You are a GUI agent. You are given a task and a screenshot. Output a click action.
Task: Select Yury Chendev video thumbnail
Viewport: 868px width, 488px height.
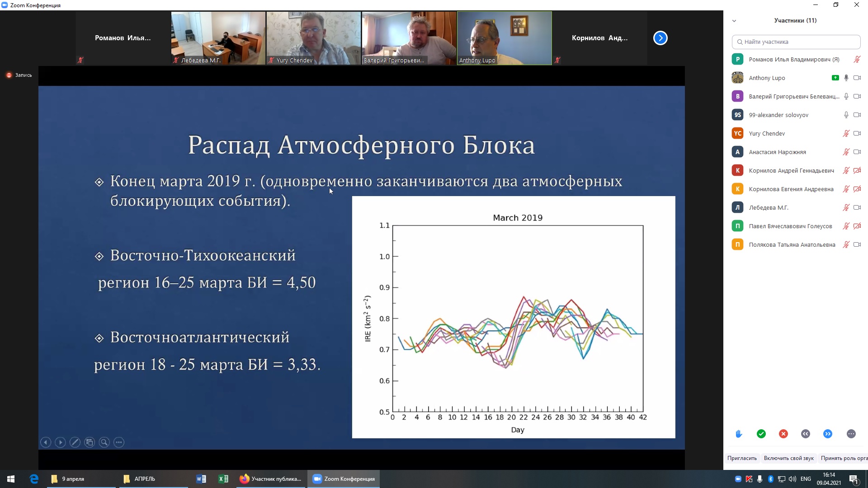(x=314, y=38)
